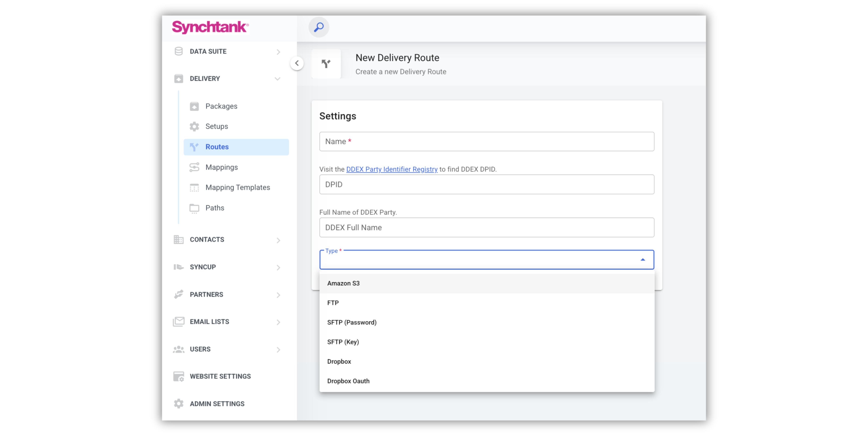Click the Packages icon
This screenshot has width=868, height=436.
coord(194,106)
